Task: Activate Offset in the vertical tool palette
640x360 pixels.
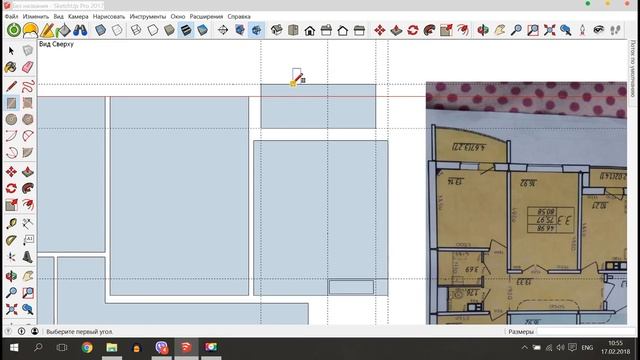Action: [28, 204]
